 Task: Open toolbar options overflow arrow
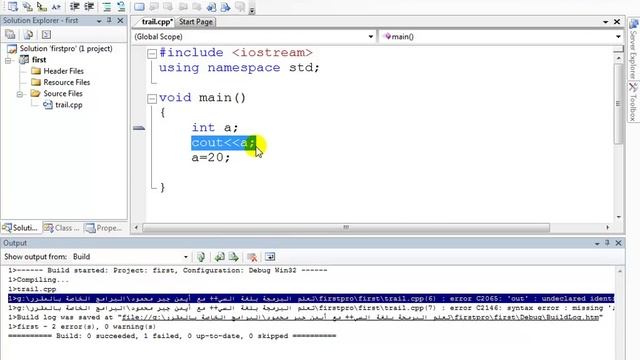pyautogui.click(x=252, y=10)
